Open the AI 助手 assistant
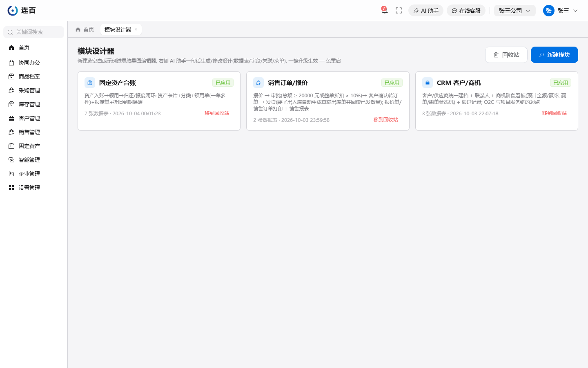588x368 pixels. tap(426, 11)
